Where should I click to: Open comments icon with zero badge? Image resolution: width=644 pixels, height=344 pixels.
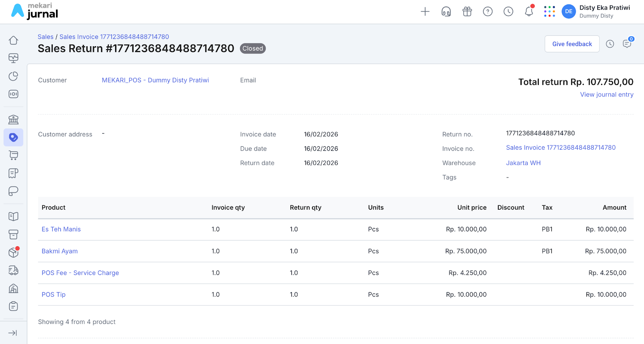click(x=627, y=44)
